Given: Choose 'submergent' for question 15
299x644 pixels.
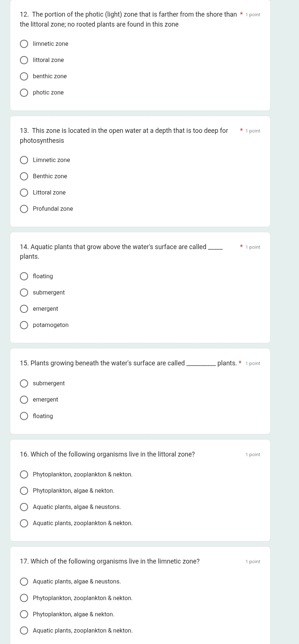Looking at the screenshot, I should coord(24,384).
